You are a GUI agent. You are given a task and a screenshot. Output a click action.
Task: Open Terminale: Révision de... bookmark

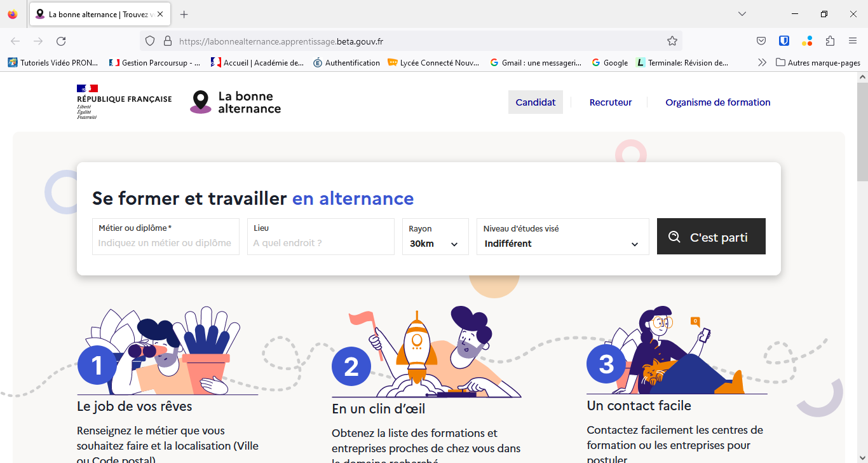coord(682,63)
